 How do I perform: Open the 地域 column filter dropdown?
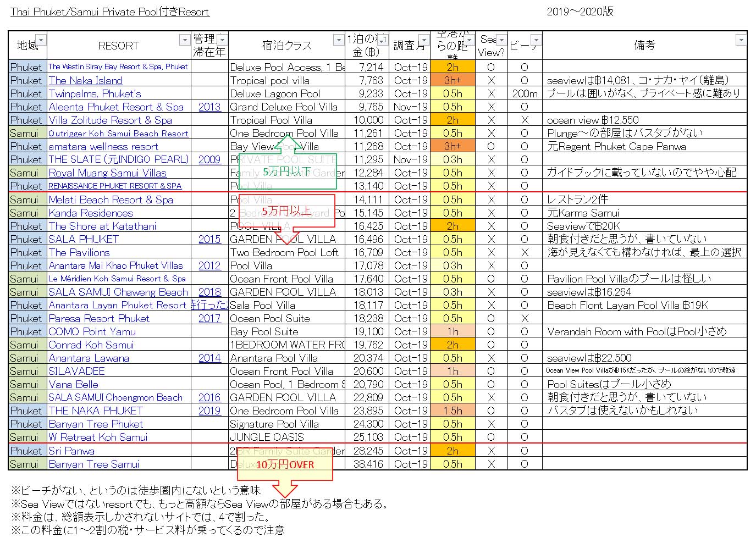pos(41,40)
